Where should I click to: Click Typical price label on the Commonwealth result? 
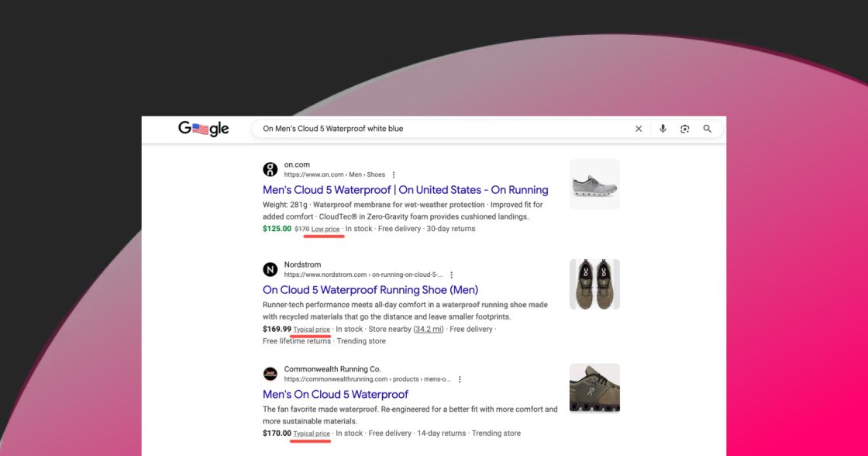(312, 434)
